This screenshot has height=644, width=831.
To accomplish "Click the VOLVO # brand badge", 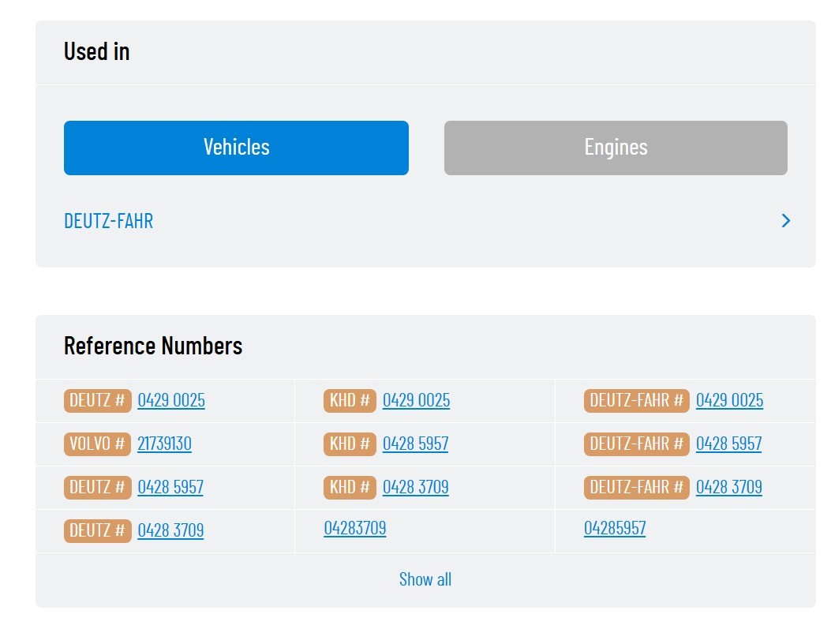I will click(98, 444).
